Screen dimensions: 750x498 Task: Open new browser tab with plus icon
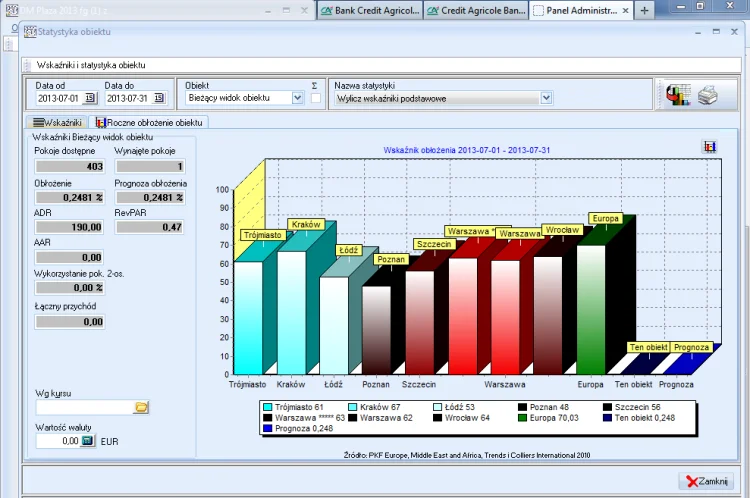[645, 10]
